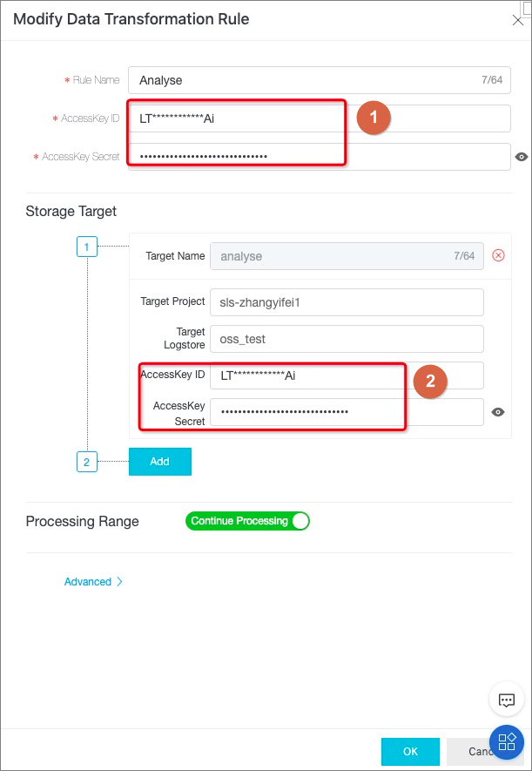Select storage target step number 2 box

(x=87, y=462)
